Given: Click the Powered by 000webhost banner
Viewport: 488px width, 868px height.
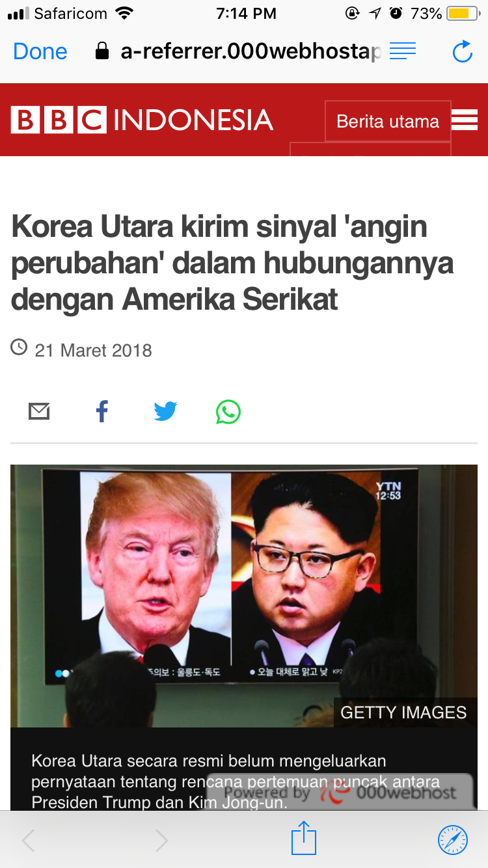Looking at the screenshot, I should tap(341, 793).
